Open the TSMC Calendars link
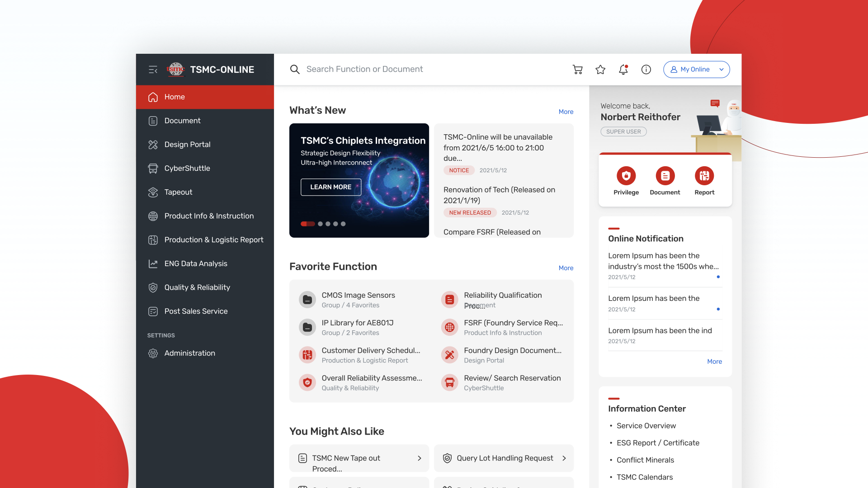868x488 pixels. tap(644, 477)
